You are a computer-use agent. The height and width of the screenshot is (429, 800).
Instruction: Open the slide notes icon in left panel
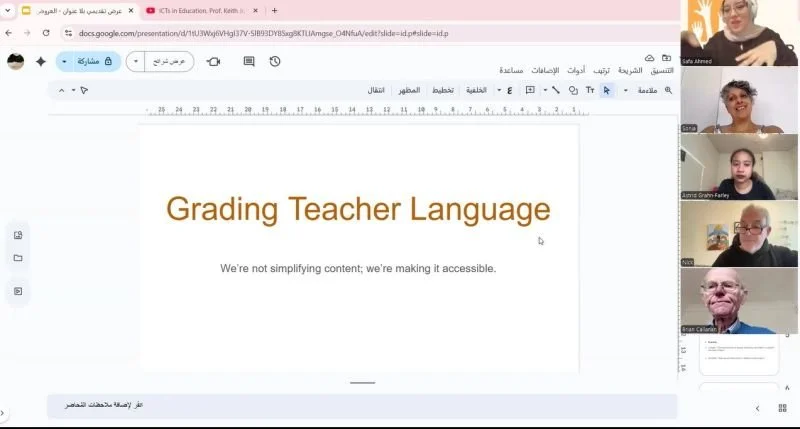click(18, 291)
